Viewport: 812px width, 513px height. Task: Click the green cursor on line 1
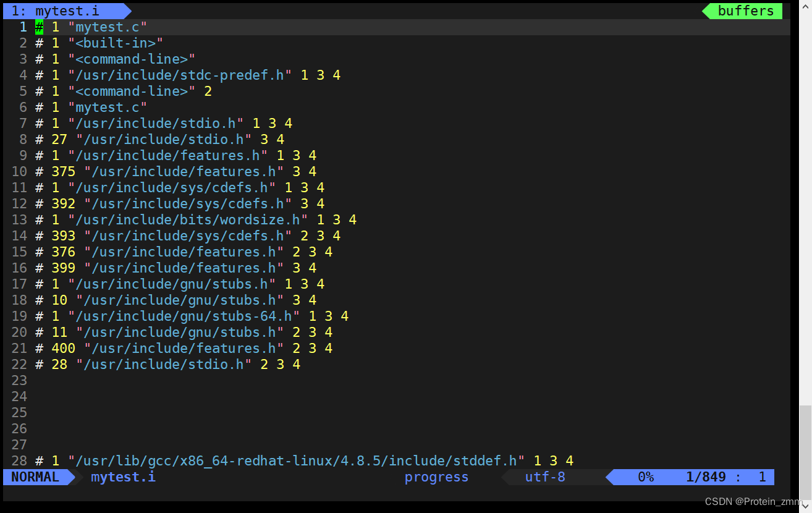pos(39,27)
